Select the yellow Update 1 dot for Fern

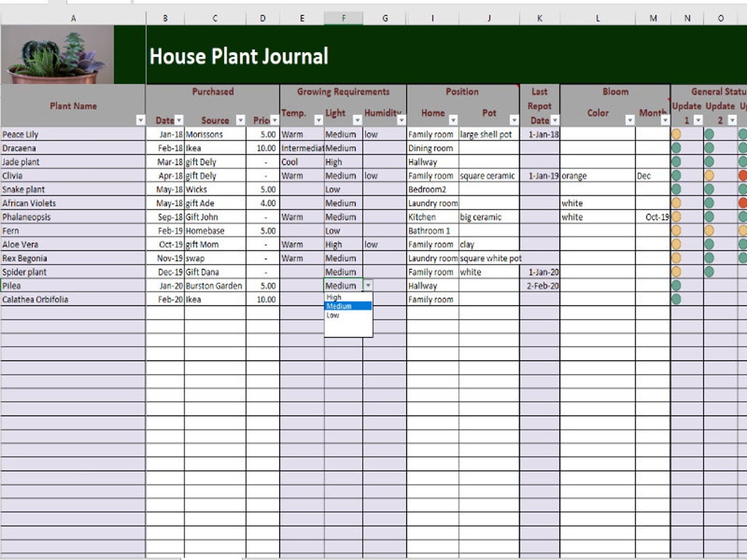click(676, 231)
